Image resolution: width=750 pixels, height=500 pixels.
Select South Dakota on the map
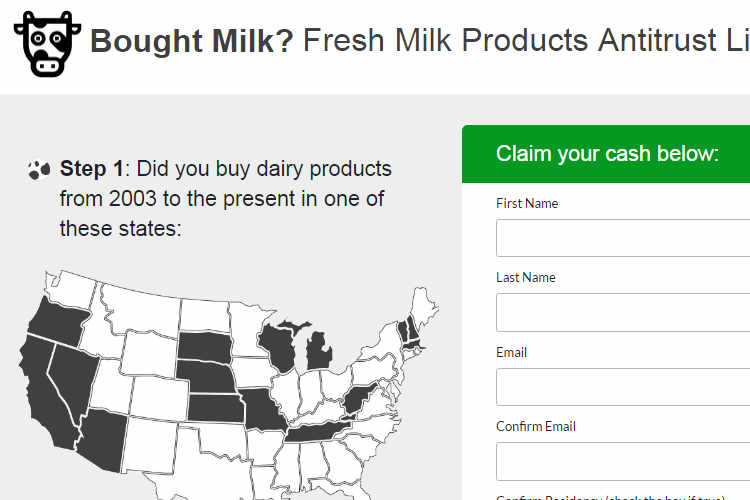pos(203,346)
